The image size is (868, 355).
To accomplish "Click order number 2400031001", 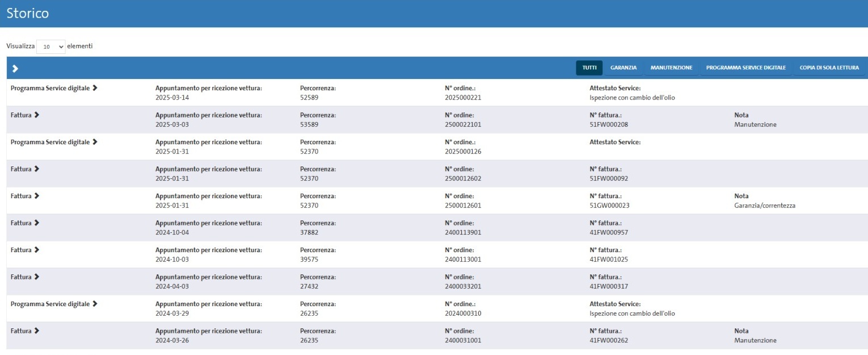I will (463, 340).
